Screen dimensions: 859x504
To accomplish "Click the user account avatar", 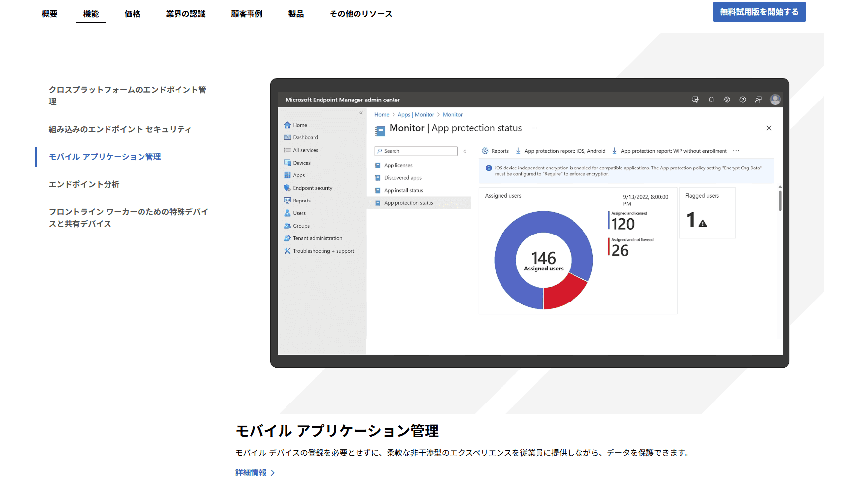I will 775,100.
